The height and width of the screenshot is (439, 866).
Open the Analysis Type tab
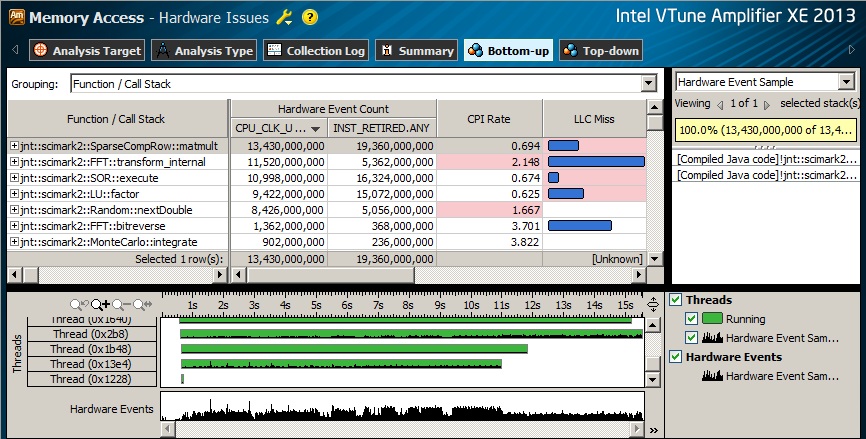click(204, 51)
